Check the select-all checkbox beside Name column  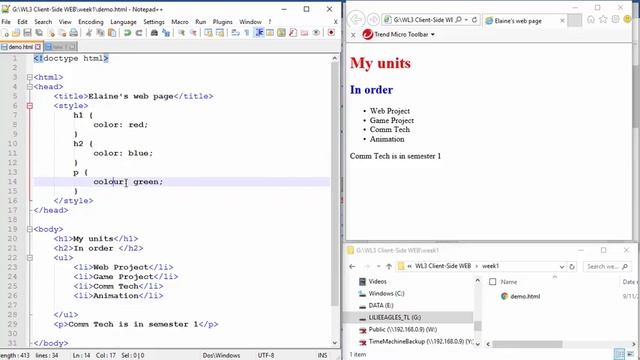point(493,282)
